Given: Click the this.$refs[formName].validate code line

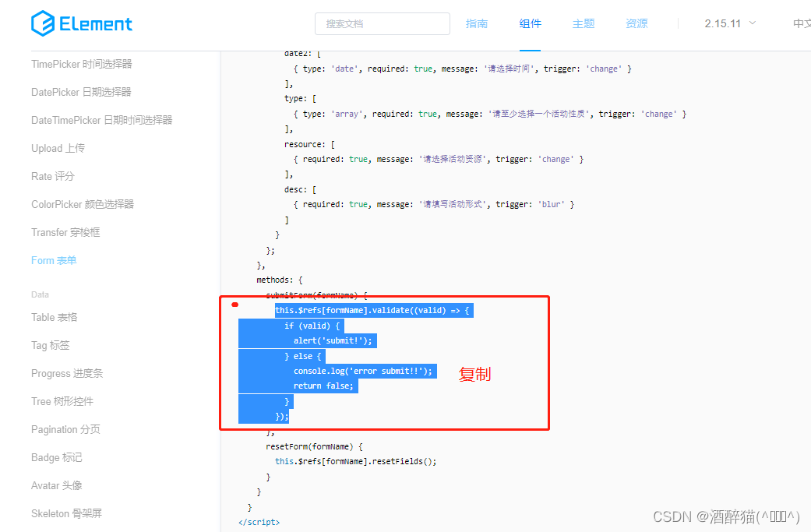Looking at the screenshot, I should point(372,310).
